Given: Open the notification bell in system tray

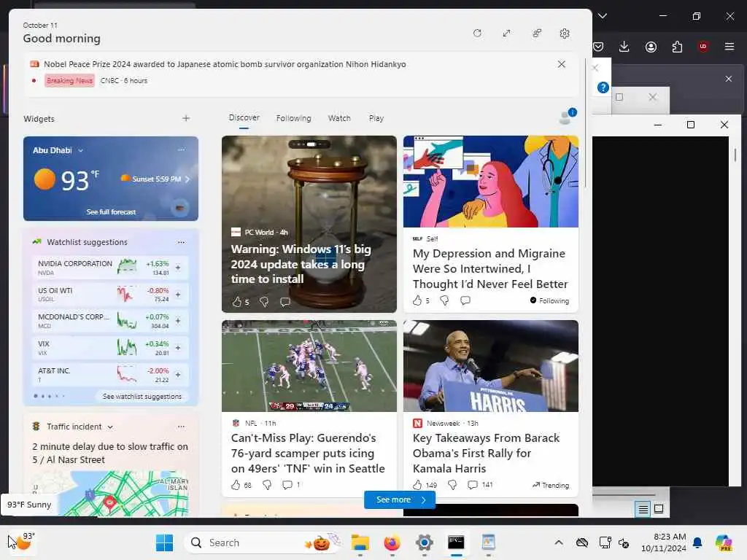Looking at the screenshot, I should point(697,542).
